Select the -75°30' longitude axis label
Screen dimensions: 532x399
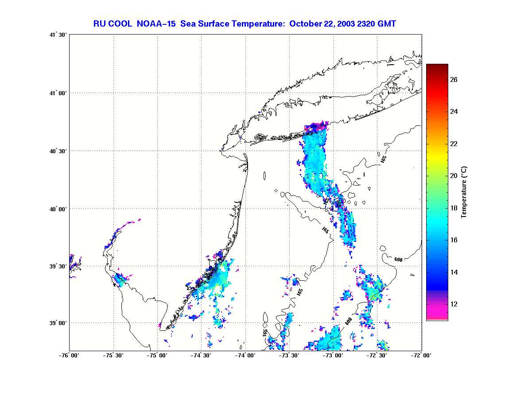tap(113, 355)
